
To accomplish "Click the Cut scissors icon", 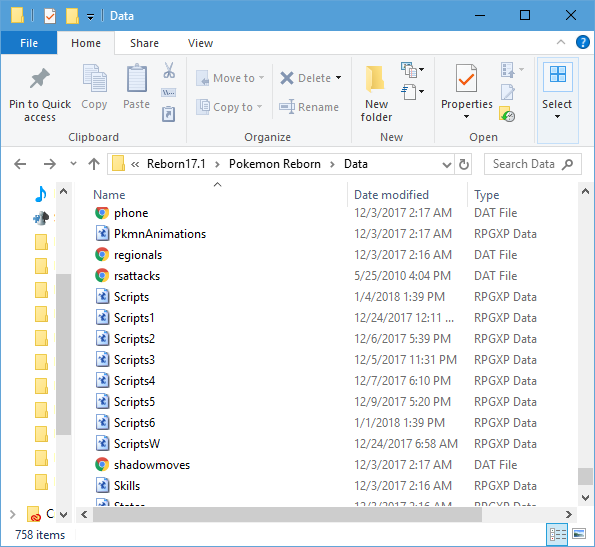I will click(x=169, y=71).
